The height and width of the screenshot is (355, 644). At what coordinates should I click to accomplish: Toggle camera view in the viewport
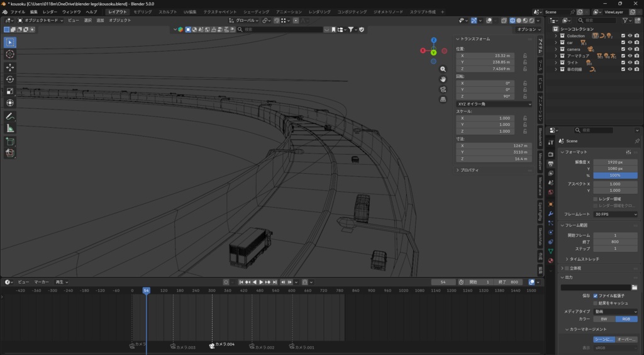(443, 89)
